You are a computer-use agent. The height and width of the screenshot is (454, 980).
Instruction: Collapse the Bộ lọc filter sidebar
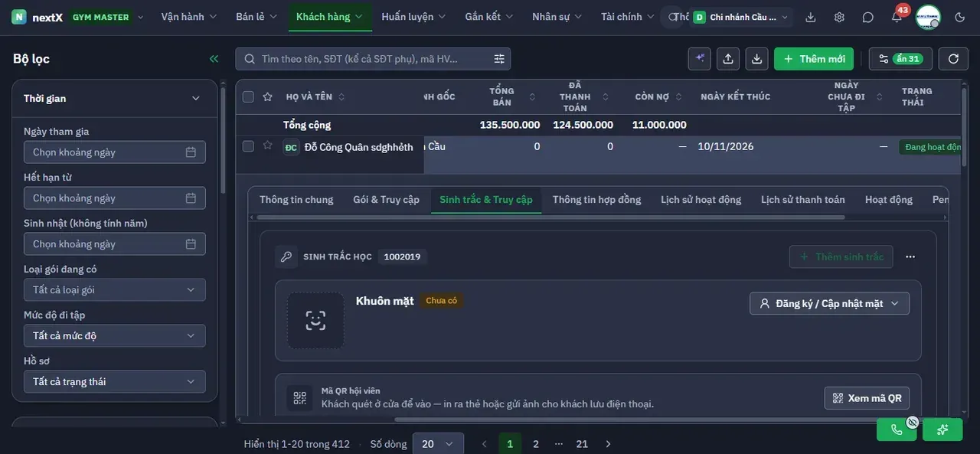tap(214, 59)
